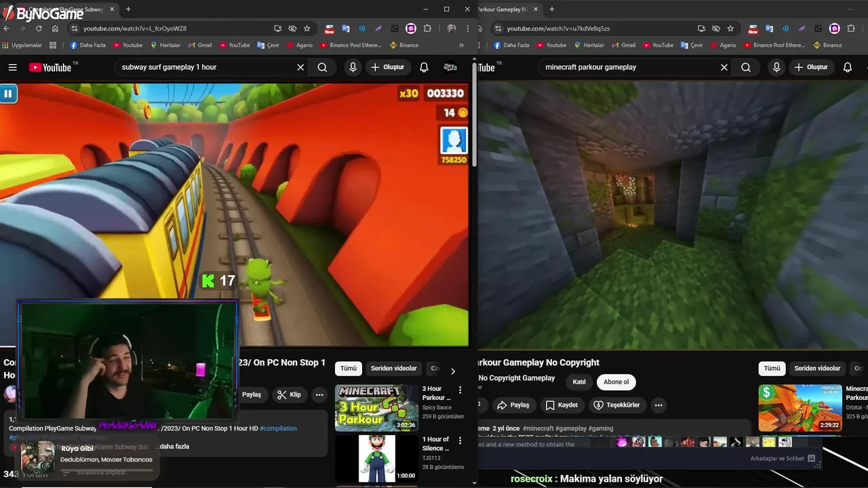Reload page in left browser window
The image size is (868, 488).
pos(39,28)
